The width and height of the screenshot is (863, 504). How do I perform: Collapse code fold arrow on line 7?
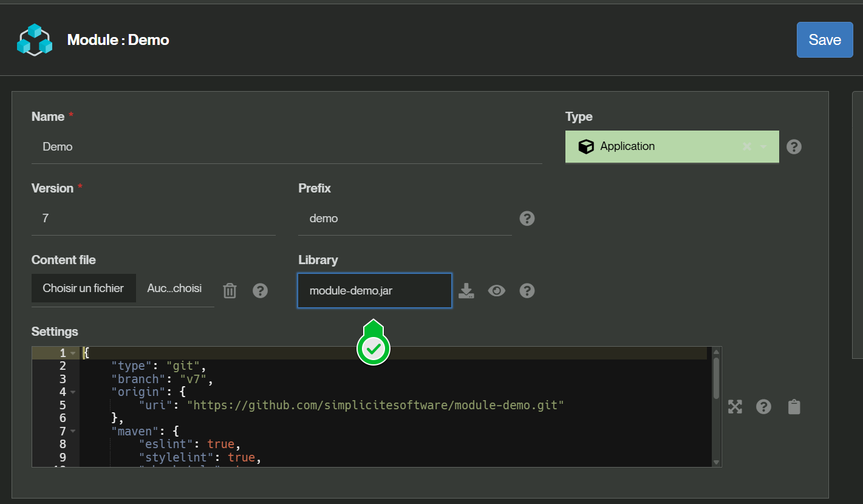point(73,432)
